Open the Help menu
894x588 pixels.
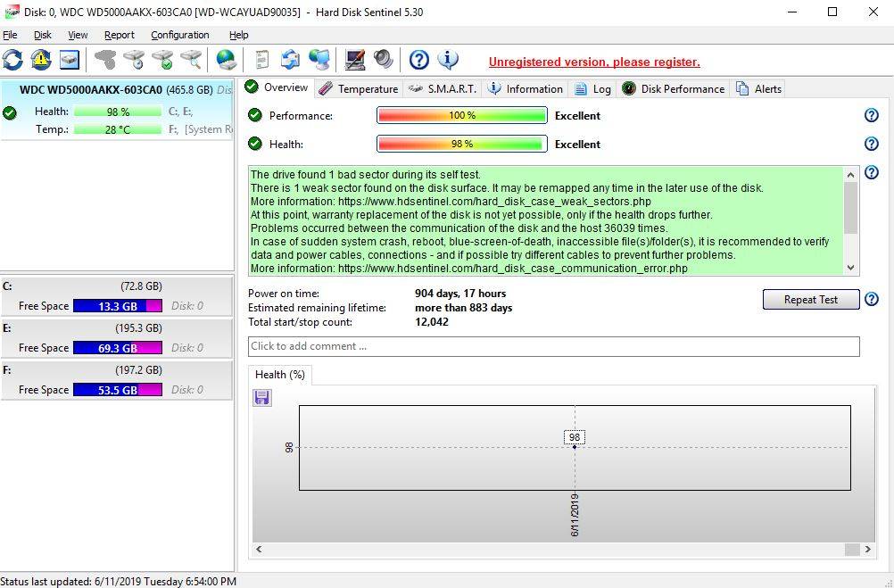click(239, 35)
